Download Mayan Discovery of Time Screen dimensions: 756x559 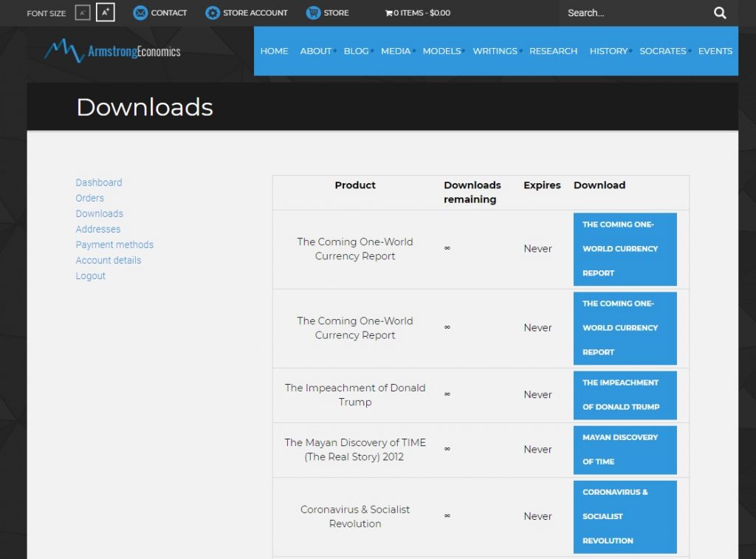[625, 450]
